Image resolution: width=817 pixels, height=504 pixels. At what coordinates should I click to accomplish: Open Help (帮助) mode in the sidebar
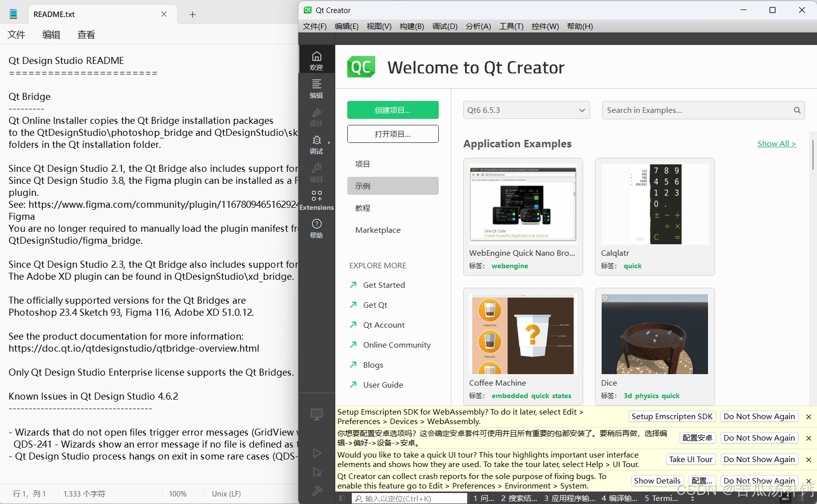(316, 228)
